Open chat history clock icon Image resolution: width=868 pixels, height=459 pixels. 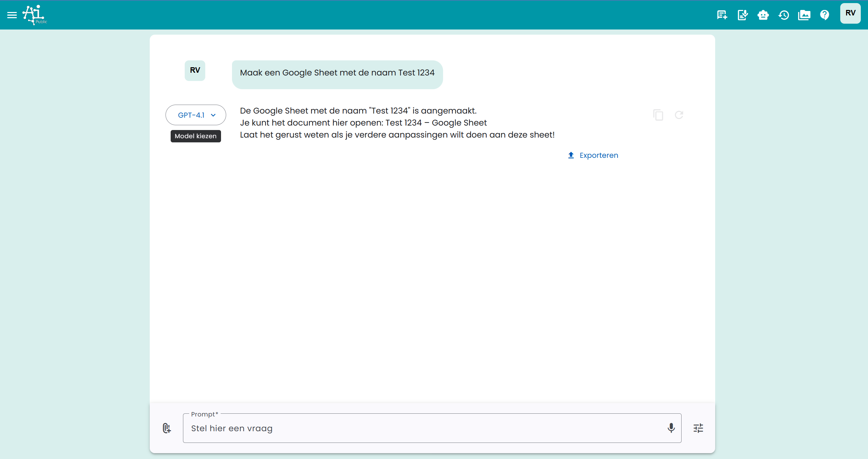pyautogui.click(x=784, y=15)
